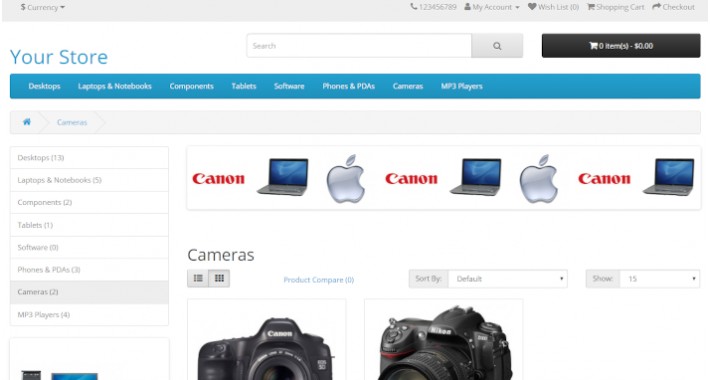The image size is (710, 380).
Task: Select Components (2) in sidebar
Action: pyautogui.click(x=89, y=202)
